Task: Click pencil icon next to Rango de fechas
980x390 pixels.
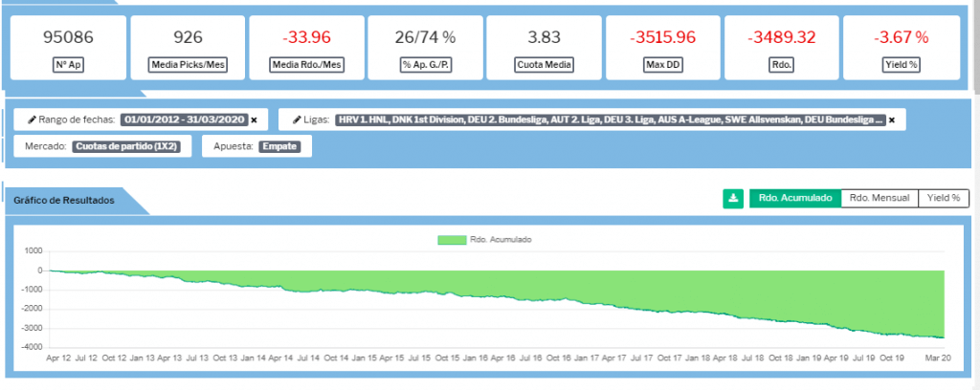Action: (32, 120)
